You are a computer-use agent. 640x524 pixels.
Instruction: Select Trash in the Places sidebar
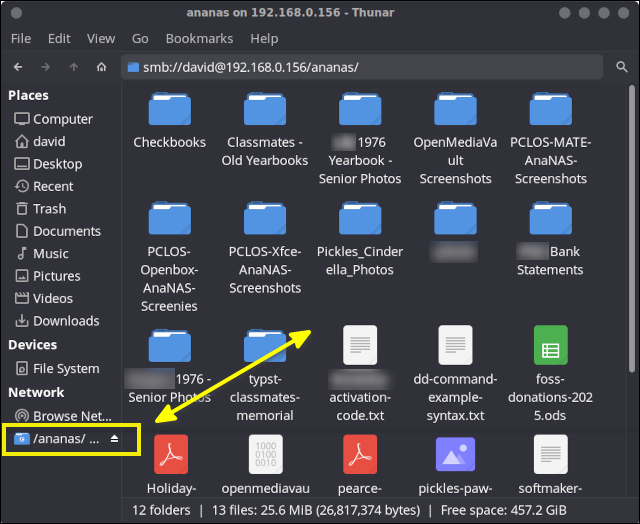coord(49,209)
